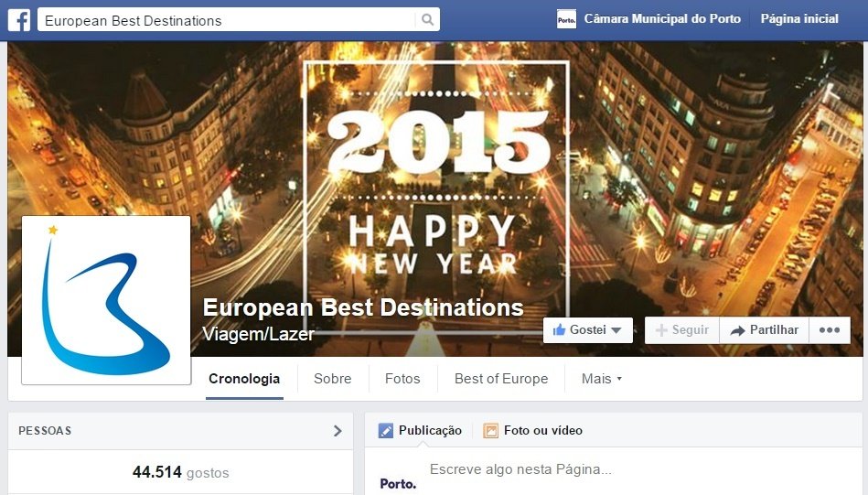Click the thumbs-up icon on Gostei
This screenshot has height=495, width=868.
[x=559, y=330]
